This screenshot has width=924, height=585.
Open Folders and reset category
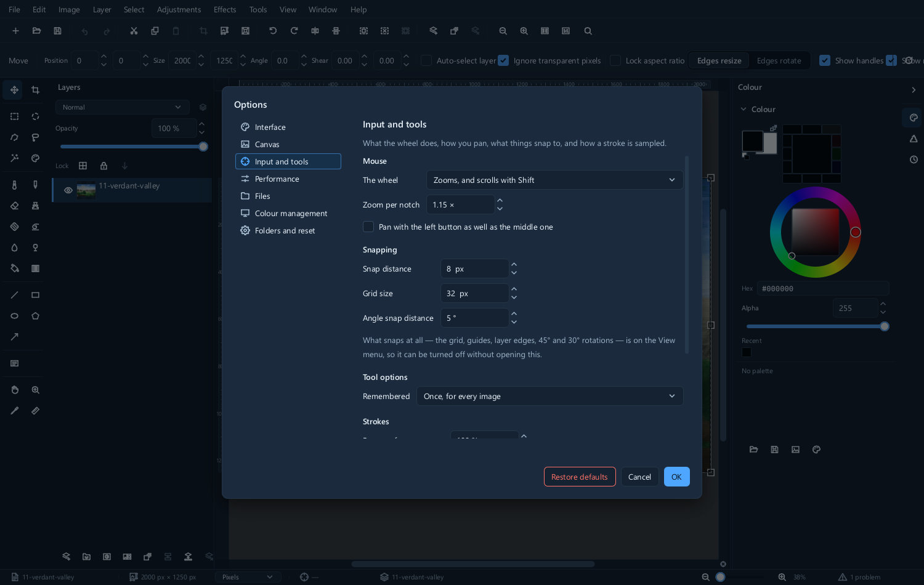(x=288, y=230)
